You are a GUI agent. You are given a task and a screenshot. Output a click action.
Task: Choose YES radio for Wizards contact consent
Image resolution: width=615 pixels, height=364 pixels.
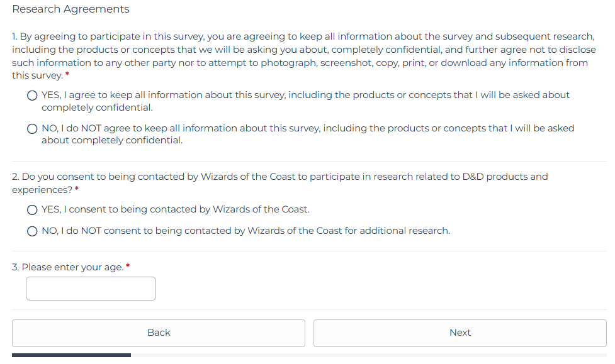pos(32,210)
